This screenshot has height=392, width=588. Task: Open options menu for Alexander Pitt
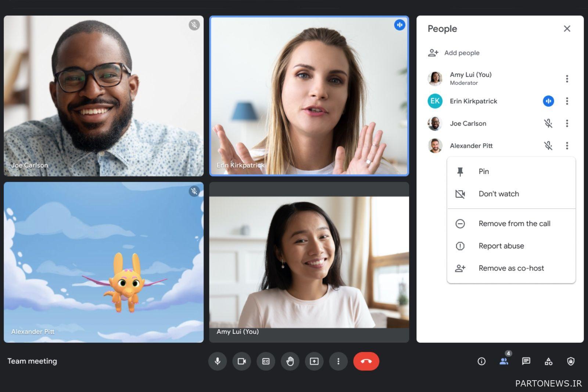567,146
